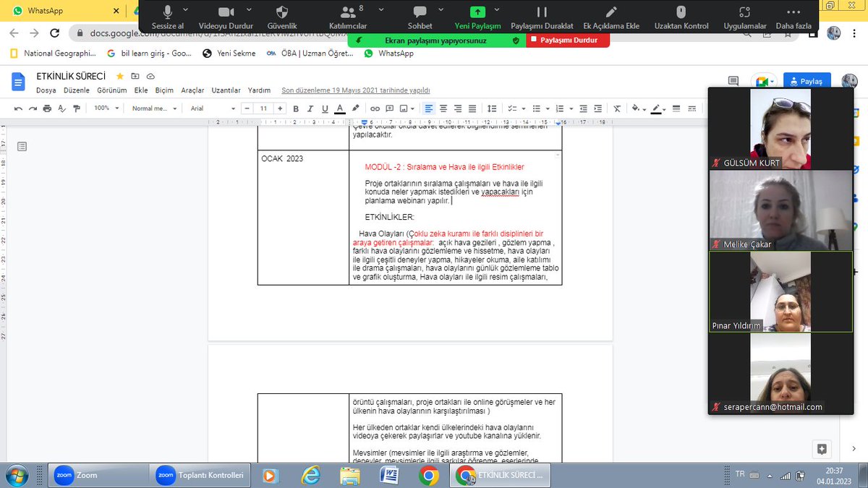Toggle Bold formatting
This screenshot has height=488, width=868.
pyautogui.click(x=296, y=108)
